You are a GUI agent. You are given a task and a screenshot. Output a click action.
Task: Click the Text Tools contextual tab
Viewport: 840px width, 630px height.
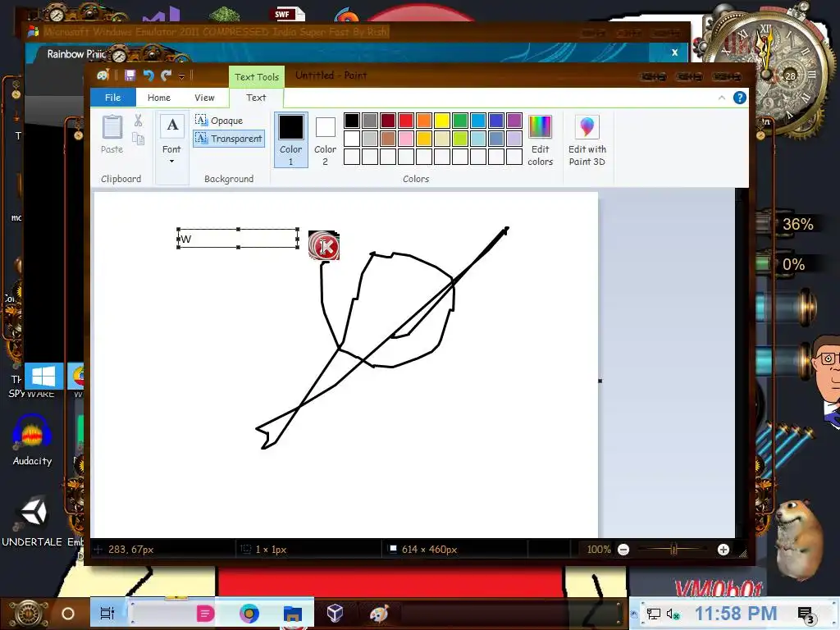(x=257, y=76)
